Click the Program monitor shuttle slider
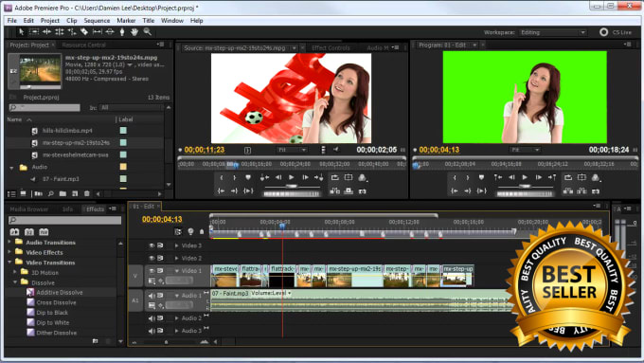644x363 pixels. tap(525, 186)
